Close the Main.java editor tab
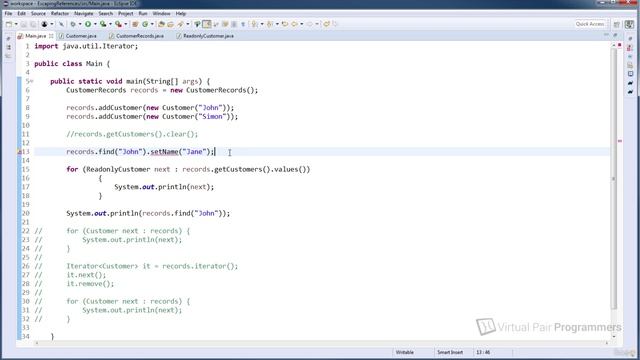 tap(51, 36)
